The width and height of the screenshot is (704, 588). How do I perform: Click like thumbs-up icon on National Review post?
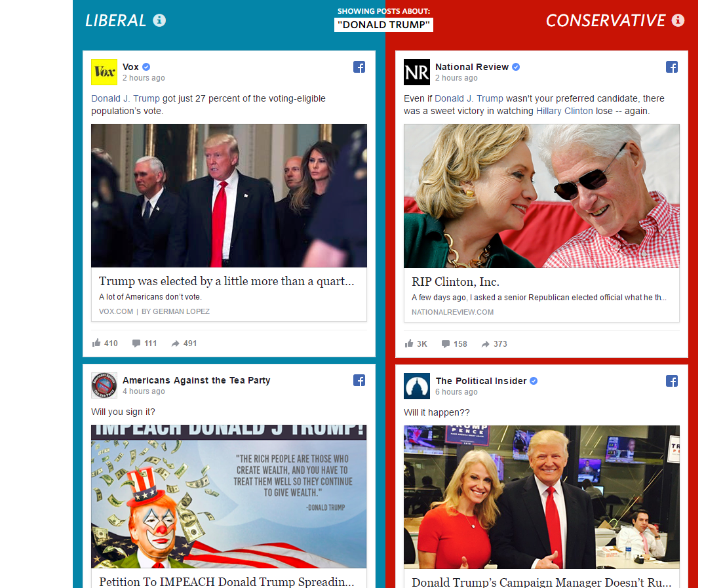[x=408, y=344]
